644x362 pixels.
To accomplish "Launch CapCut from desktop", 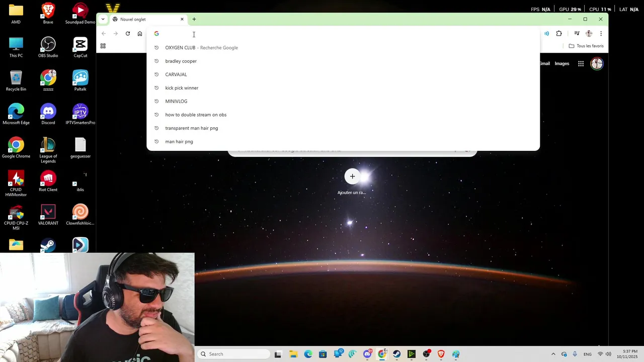I will [80, 47].
